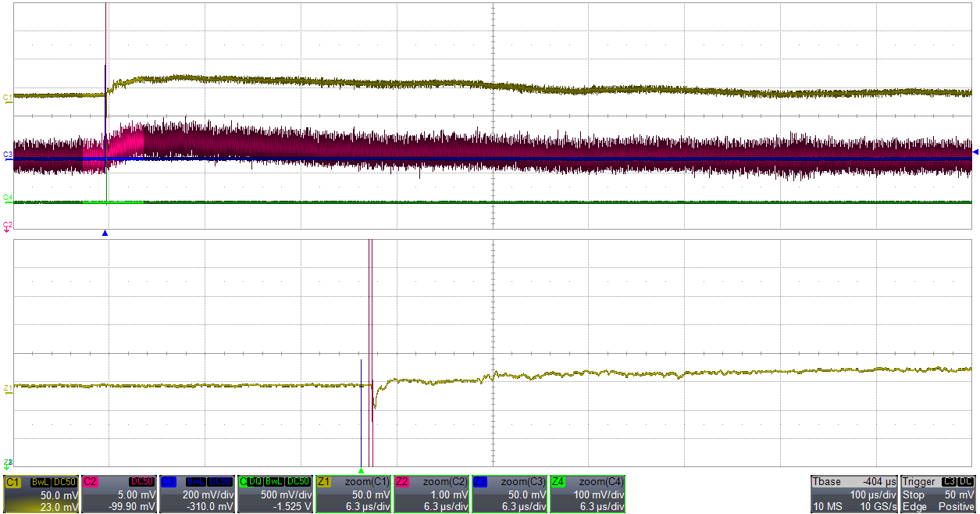This screenshot has height=514, width=980.
Task: Click the DC50 badge in C2 box
Action: coord(142,482)
